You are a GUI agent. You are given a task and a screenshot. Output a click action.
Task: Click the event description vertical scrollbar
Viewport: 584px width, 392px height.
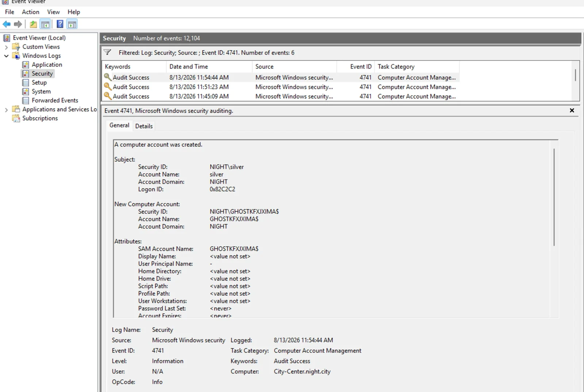[554, 197]
